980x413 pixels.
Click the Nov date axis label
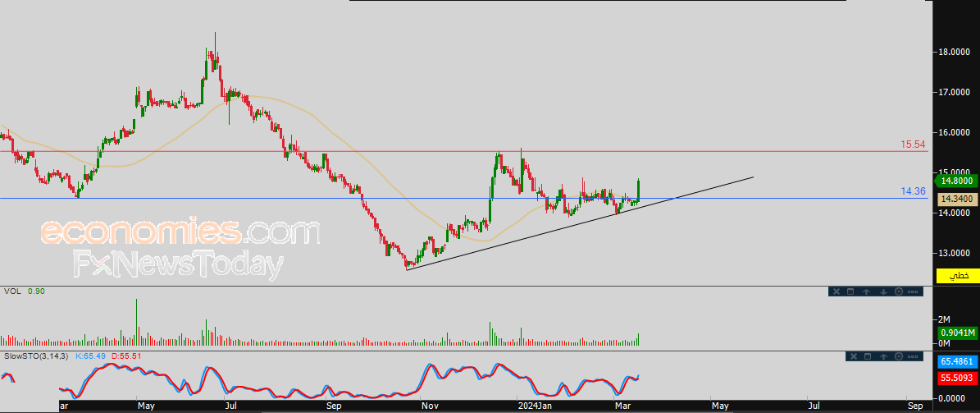tap(429, 406)
